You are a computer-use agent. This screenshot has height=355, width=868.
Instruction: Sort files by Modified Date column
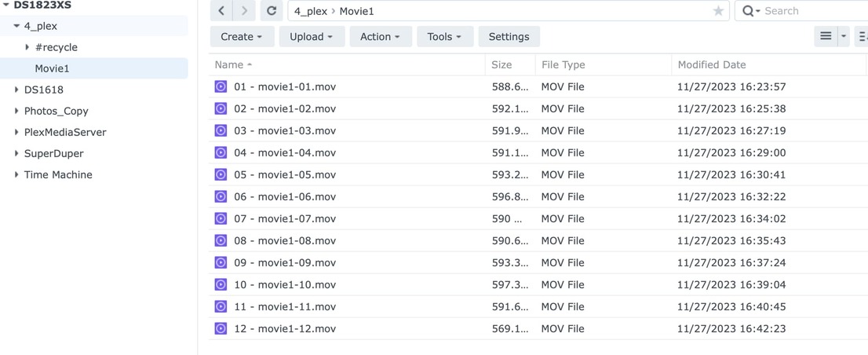pyautogui.click(x=712, y=64)
